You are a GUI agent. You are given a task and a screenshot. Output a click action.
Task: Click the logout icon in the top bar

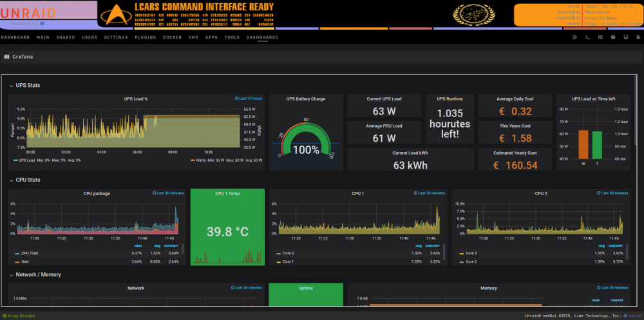click(574, 37)
